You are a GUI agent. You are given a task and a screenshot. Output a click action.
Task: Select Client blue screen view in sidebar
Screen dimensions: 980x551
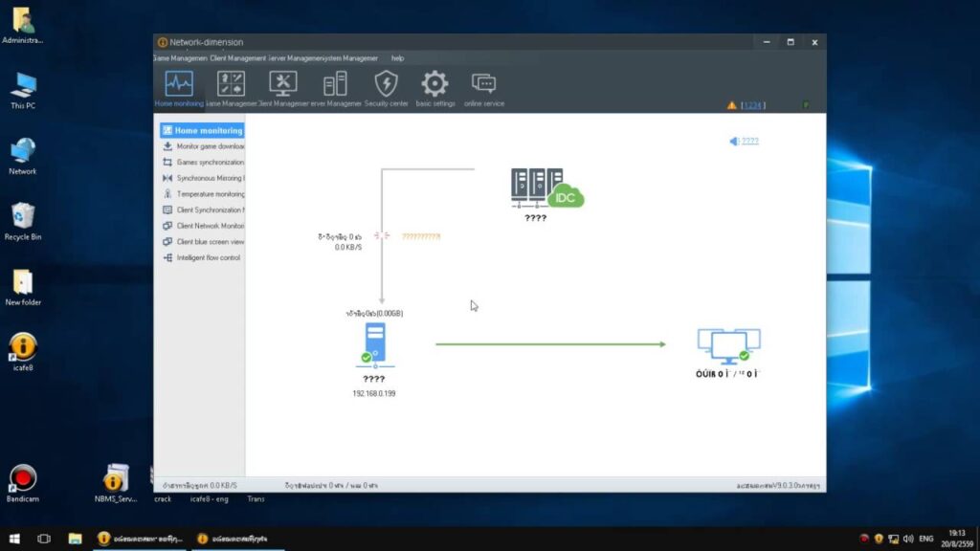[x=203, y=242]
